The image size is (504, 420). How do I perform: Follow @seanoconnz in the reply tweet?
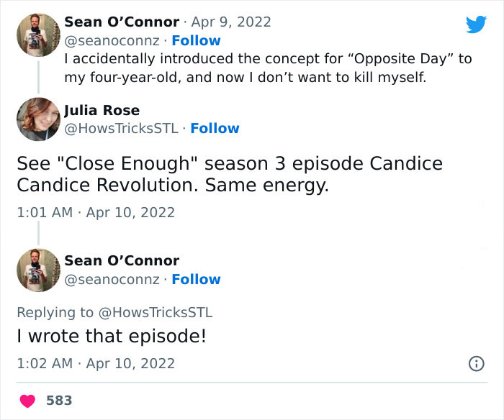[x=196, y=279]
